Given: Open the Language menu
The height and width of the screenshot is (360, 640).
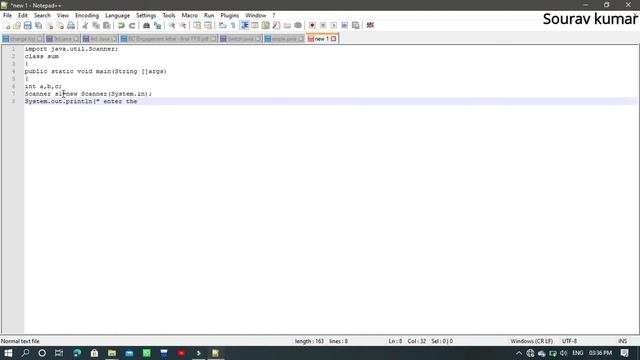Looking at the screenshot, I should (x=117, y=16).
